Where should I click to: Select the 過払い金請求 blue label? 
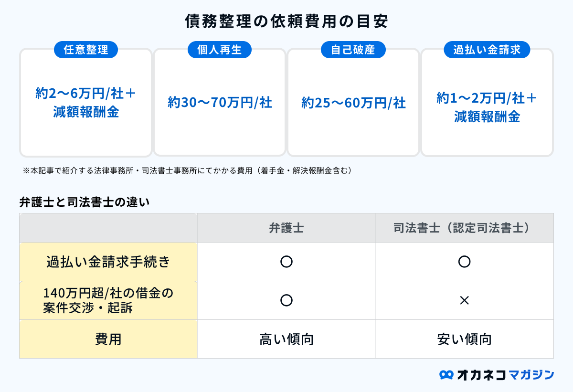tap(487, 50)
